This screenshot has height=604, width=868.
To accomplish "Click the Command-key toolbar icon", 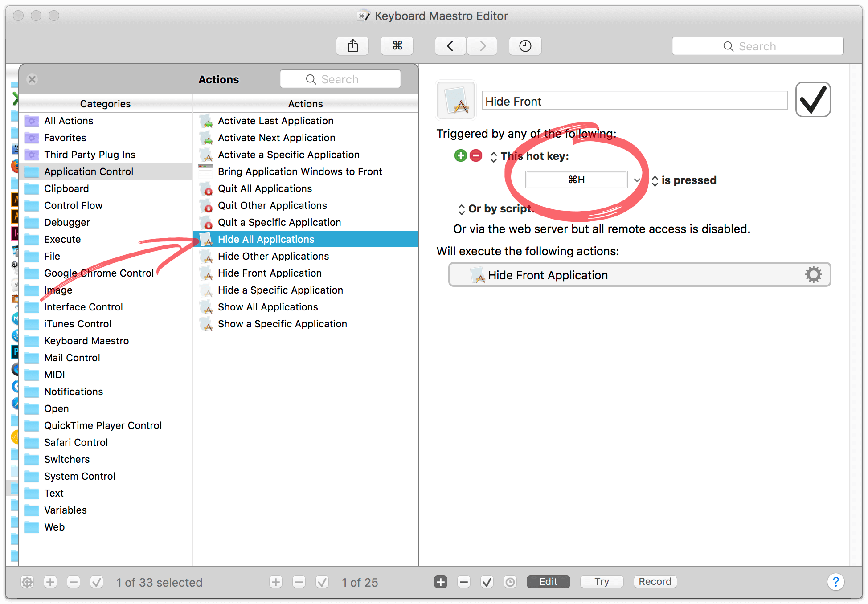I will (397, 46).
